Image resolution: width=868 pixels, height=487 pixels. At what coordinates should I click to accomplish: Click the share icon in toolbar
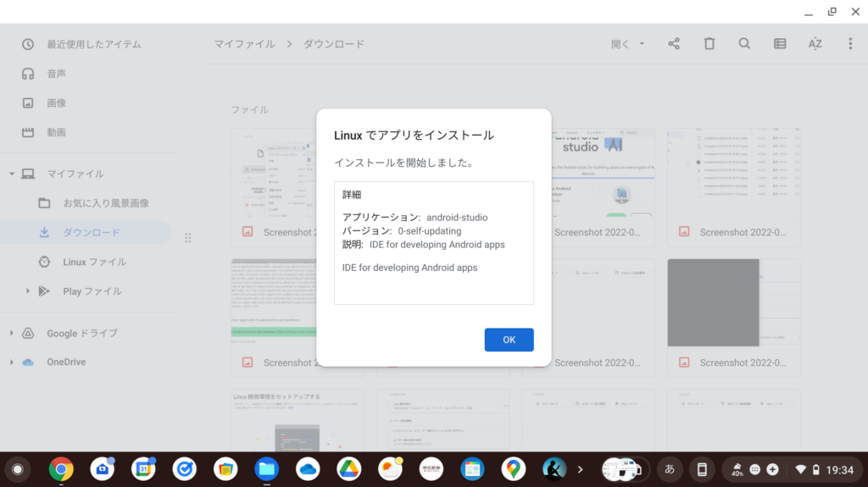[x=674, y=44]
